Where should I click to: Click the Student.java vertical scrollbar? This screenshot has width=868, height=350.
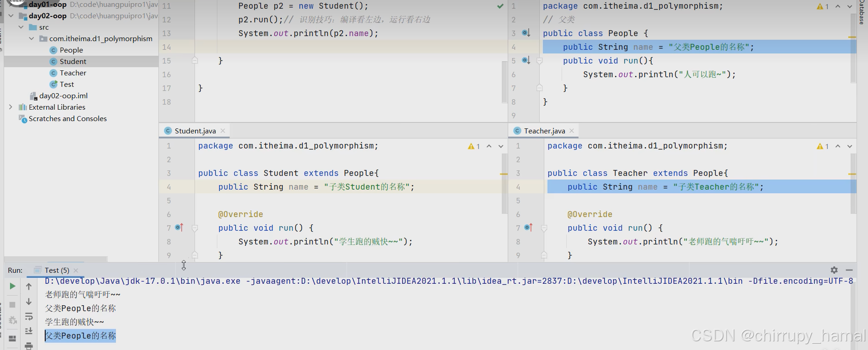point(504,184)
